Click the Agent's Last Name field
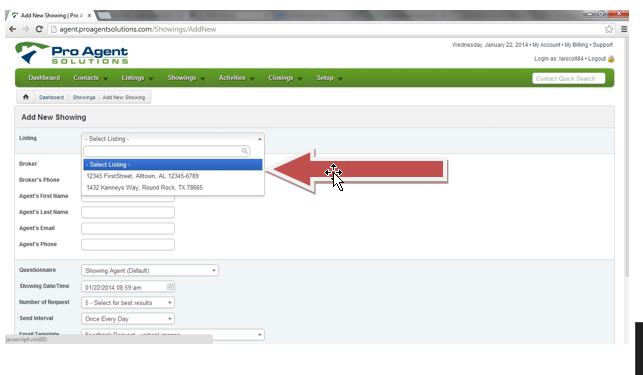 (128, 212)
